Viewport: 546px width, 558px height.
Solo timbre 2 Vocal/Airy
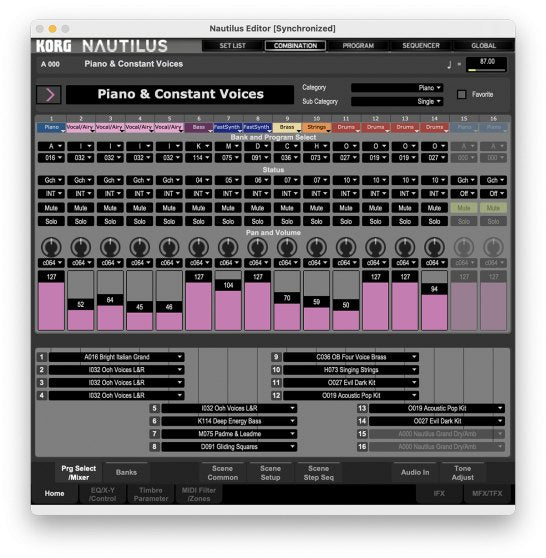[81, 221]
